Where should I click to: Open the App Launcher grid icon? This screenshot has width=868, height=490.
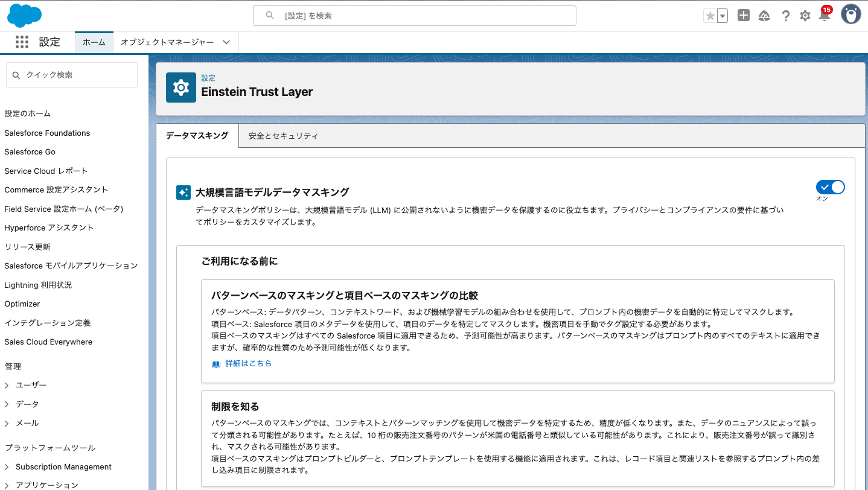tap(22, 42)
